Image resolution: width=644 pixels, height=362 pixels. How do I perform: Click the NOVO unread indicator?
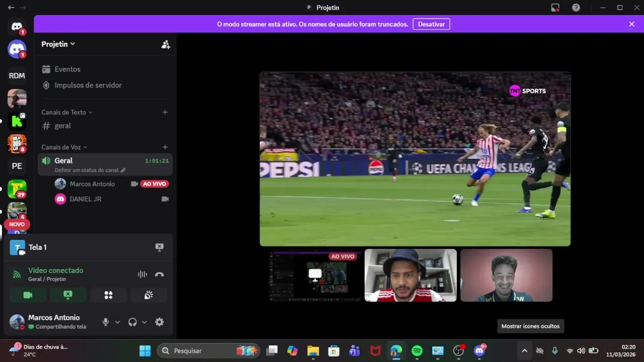click(17, 224)
